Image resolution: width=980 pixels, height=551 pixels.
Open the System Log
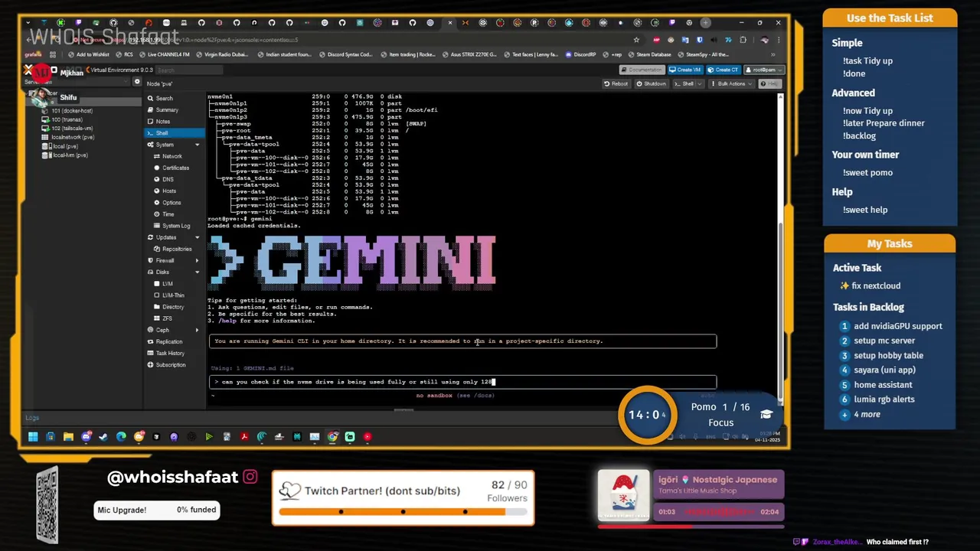175,226
